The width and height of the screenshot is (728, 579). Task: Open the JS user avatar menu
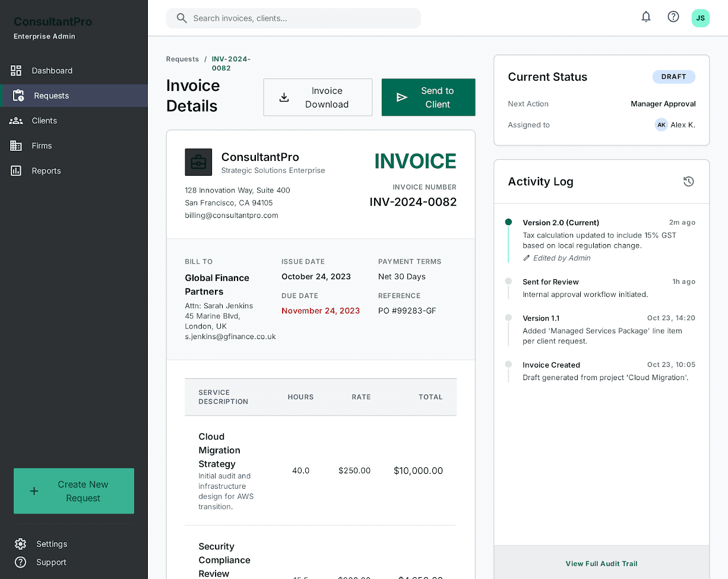pos(701,18)
